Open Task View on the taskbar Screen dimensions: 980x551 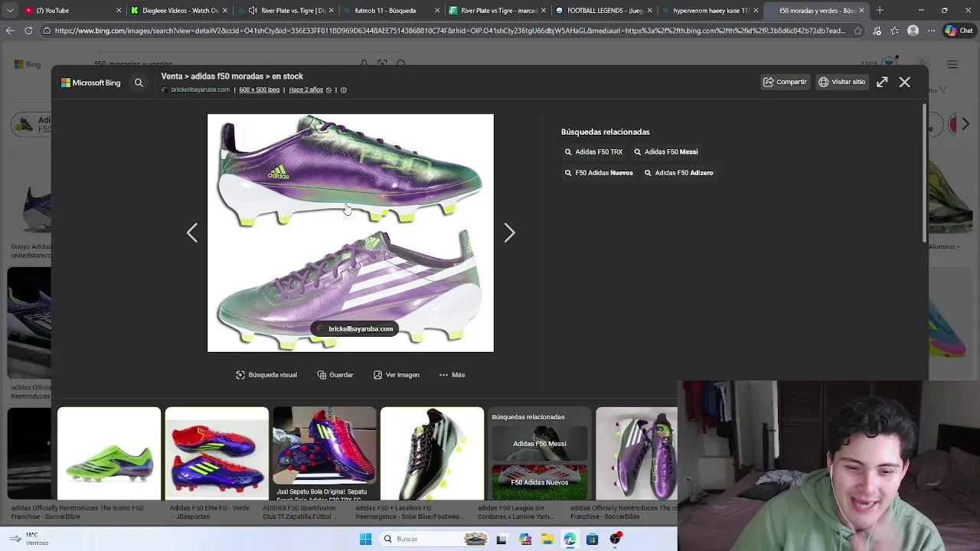[501, 540]
